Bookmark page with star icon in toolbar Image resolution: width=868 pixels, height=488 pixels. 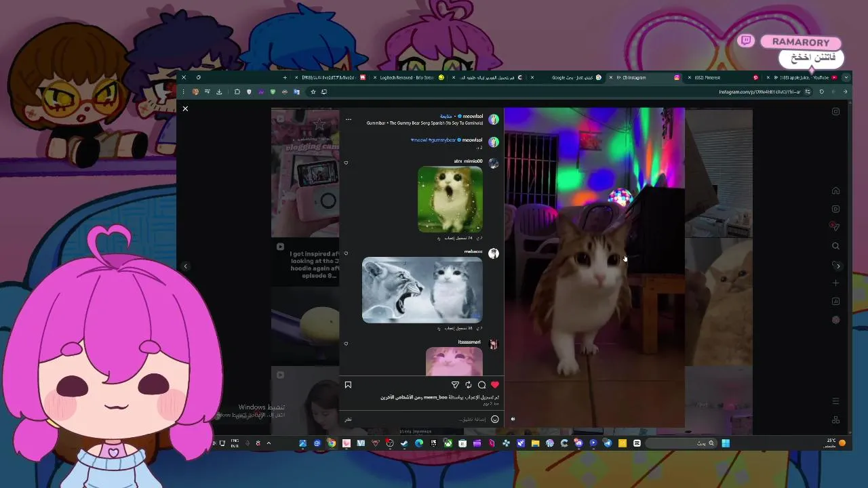(313, 91)
